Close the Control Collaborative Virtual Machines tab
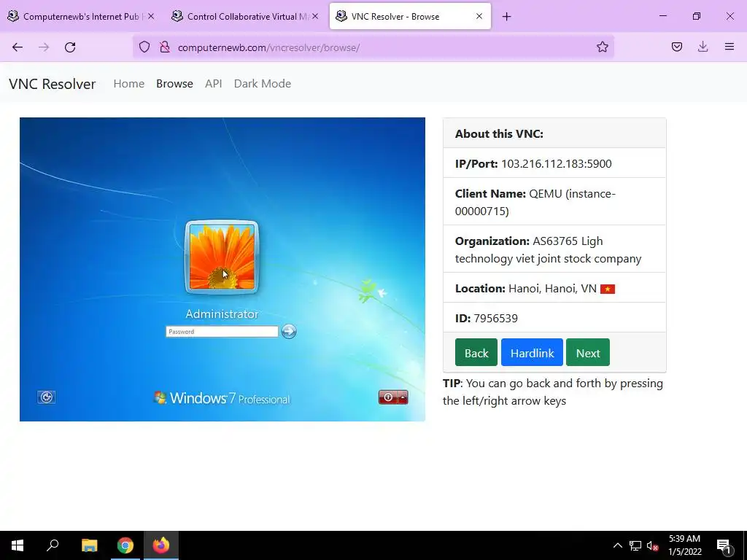The image size is (747, 560). pos(315,16)
